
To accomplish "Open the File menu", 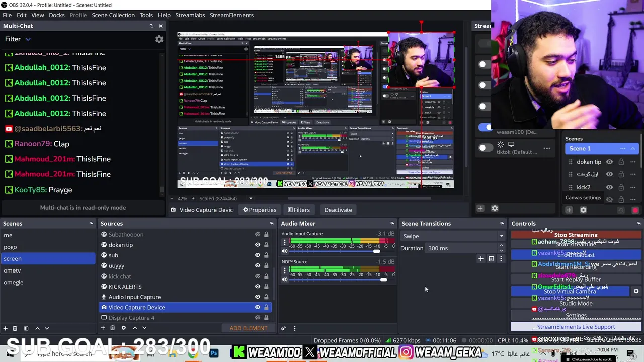I will tap(7, 15).
